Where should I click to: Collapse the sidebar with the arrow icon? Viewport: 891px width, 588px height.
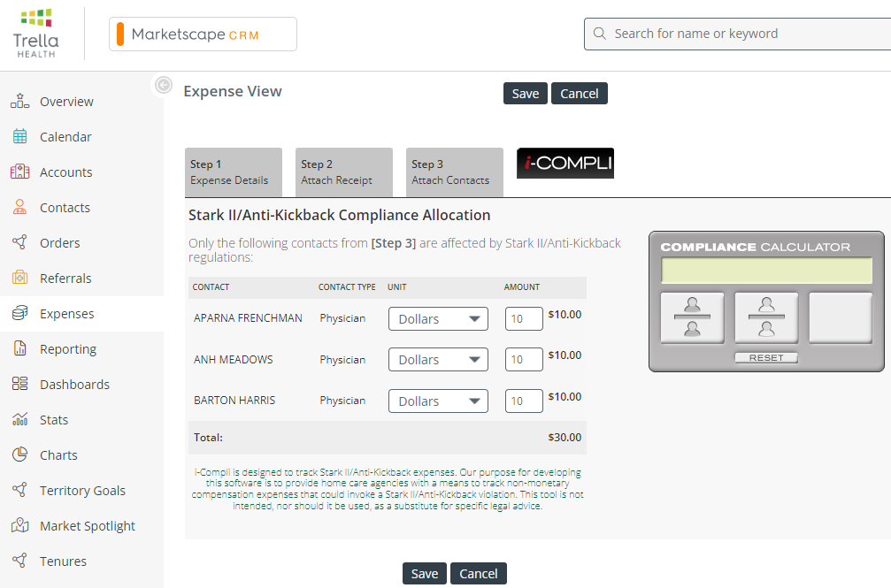coord(164,85)
